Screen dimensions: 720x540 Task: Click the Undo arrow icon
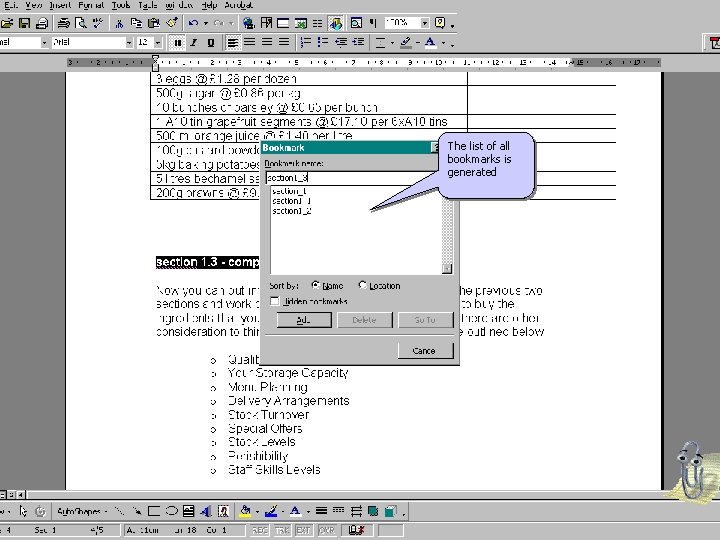tap(193, 22)
